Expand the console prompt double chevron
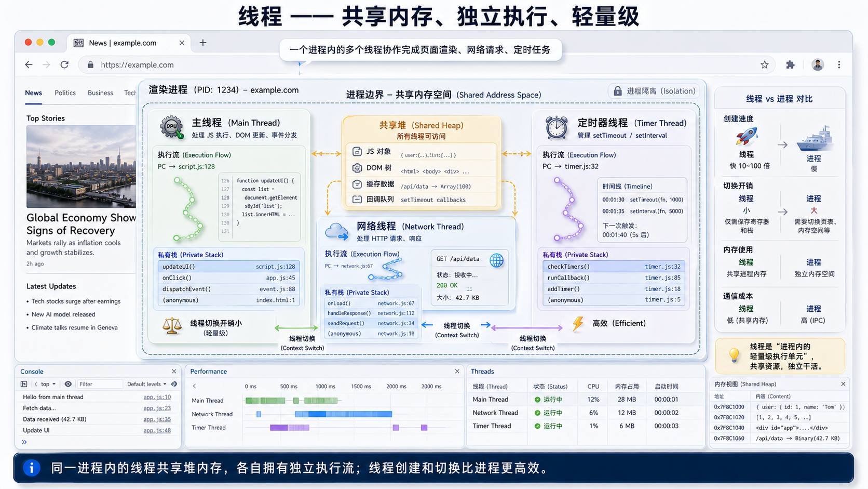Image resolution: width=868 pixels, height=489 pixels. 24,442
